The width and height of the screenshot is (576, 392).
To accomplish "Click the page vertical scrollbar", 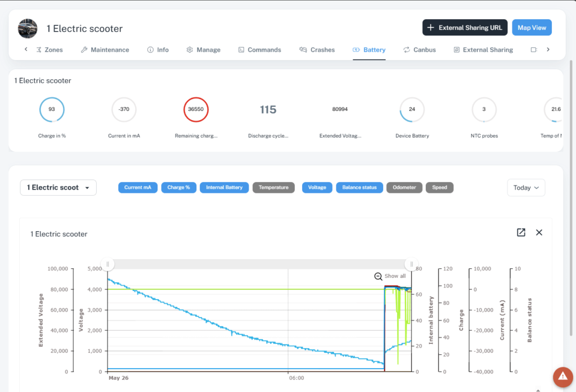I will click(x=571, y=199).
